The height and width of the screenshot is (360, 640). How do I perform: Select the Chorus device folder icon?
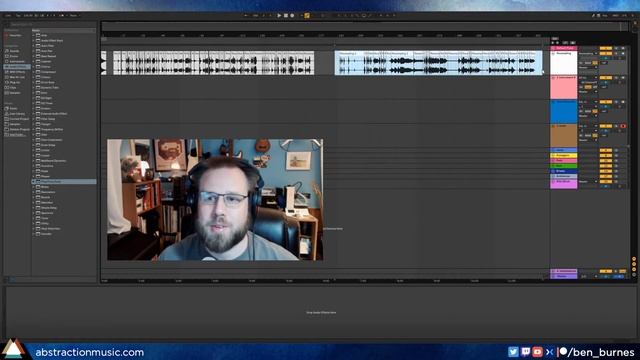(38, 67)
